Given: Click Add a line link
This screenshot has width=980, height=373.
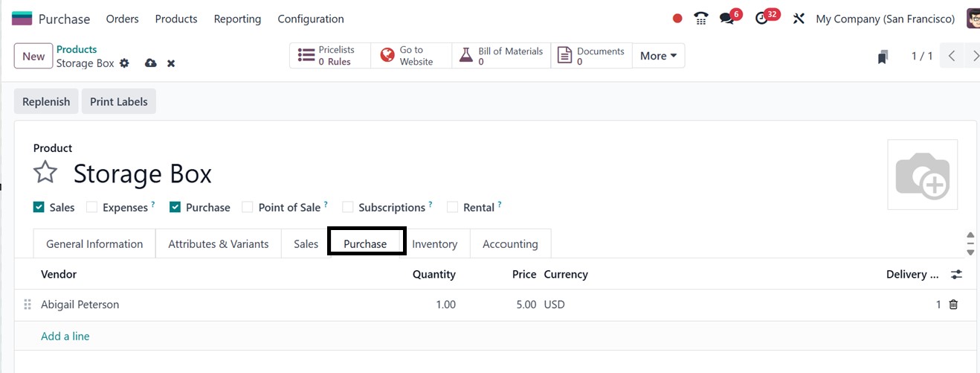Looking at the screenshot, I should pyautogui.click(x=65, y=337).
